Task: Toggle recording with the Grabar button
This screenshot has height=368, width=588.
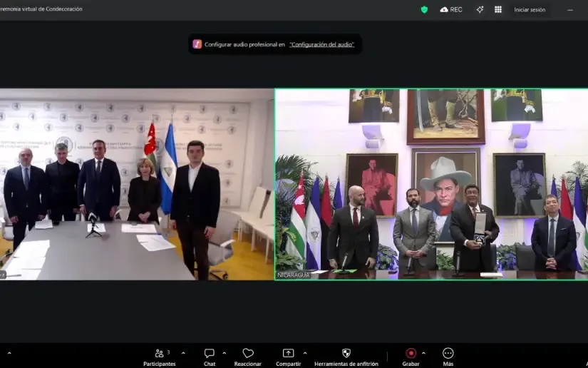Action: click(x=411, y=356)
